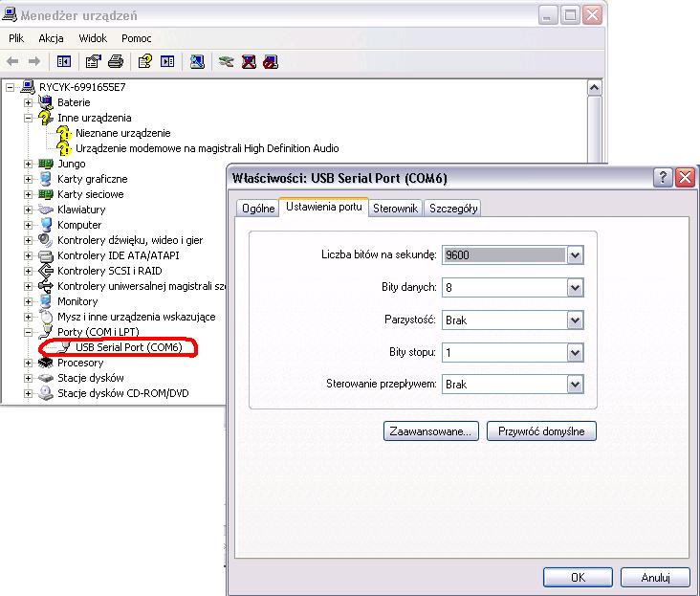This screenshot has width=700, height=596.
Task: Open the Pomoc menu
Action: point(136,38)
